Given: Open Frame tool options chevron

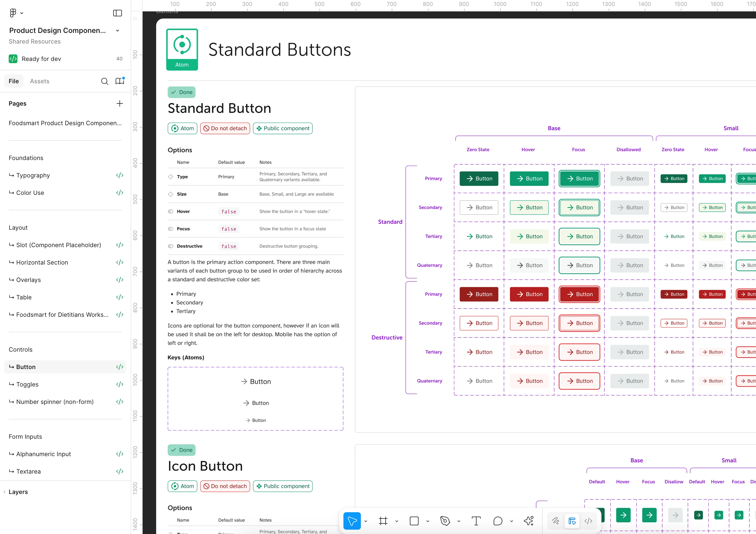Looking at the screenshot, I should coord(397,521).
